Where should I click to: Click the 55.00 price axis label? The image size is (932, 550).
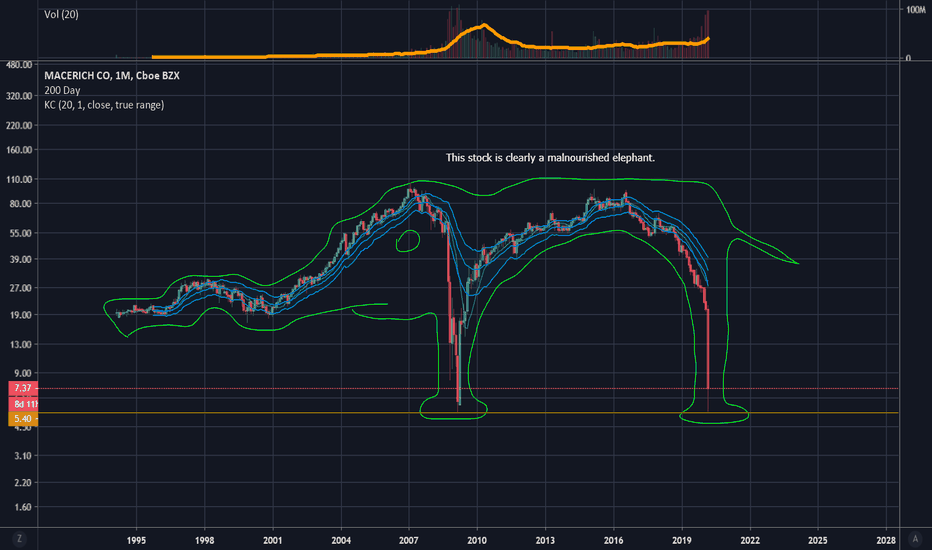pyautogui.click(x=20, y=233)
